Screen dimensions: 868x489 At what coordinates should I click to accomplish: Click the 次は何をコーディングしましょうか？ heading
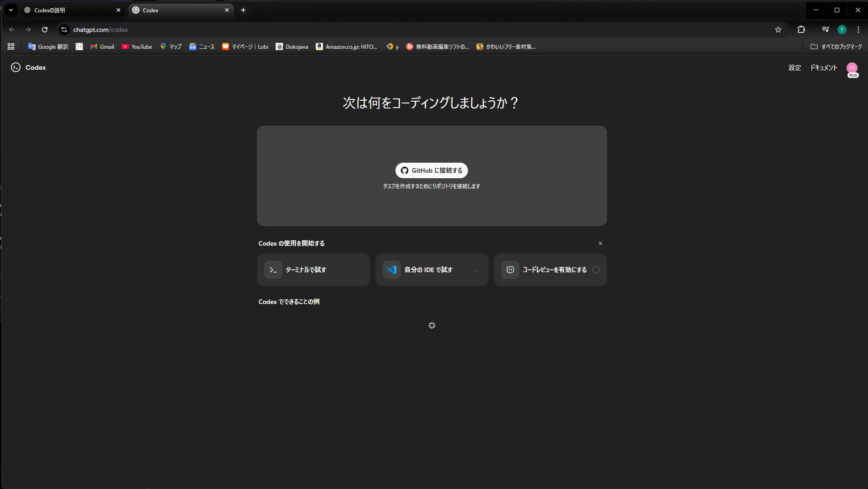tap(431, 103)
